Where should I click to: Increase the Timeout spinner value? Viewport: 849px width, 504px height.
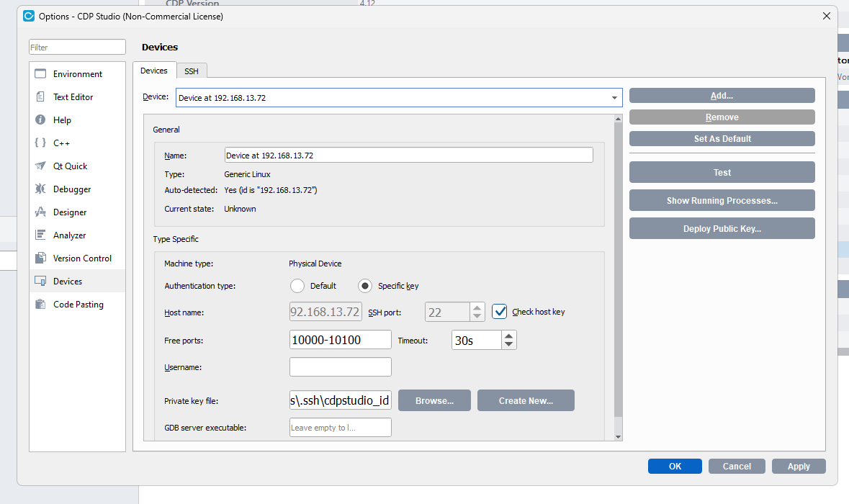click(508, 336)
